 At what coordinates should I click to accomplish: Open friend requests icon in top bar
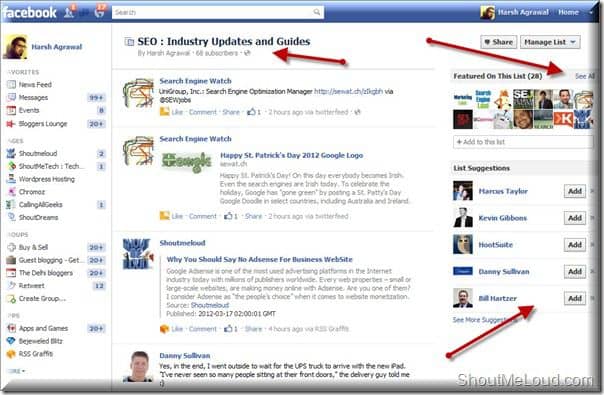[69, 12]
